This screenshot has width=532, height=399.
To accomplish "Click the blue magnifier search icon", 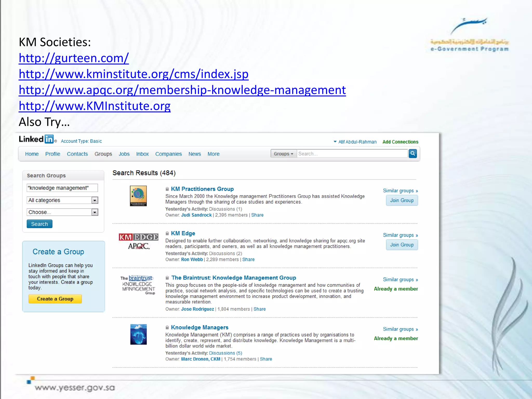I will coord(413,154).
